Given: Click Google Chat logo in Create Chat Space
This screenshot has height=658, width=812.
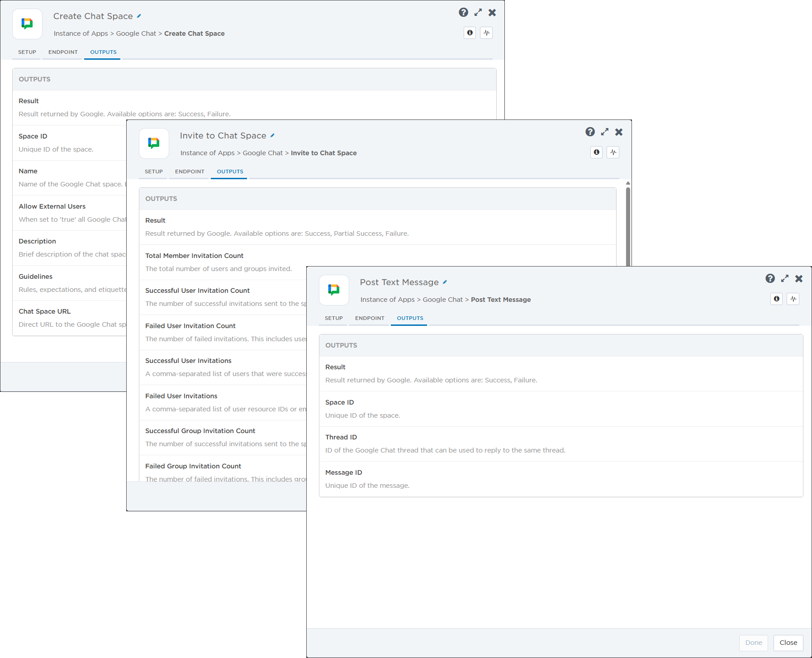Looking at the screenshot, I should (x=27, y=24).
